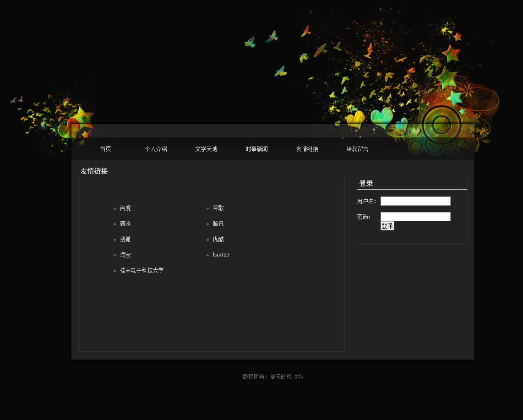523x420 pixels.
Task: Open the 淘宝 link
Action: (125, 255)
